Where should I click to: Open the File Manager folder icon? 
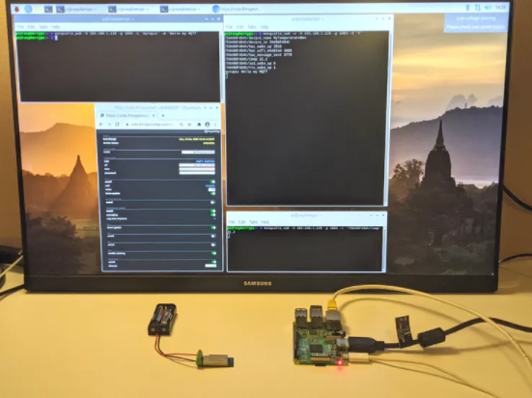point(39,9)
